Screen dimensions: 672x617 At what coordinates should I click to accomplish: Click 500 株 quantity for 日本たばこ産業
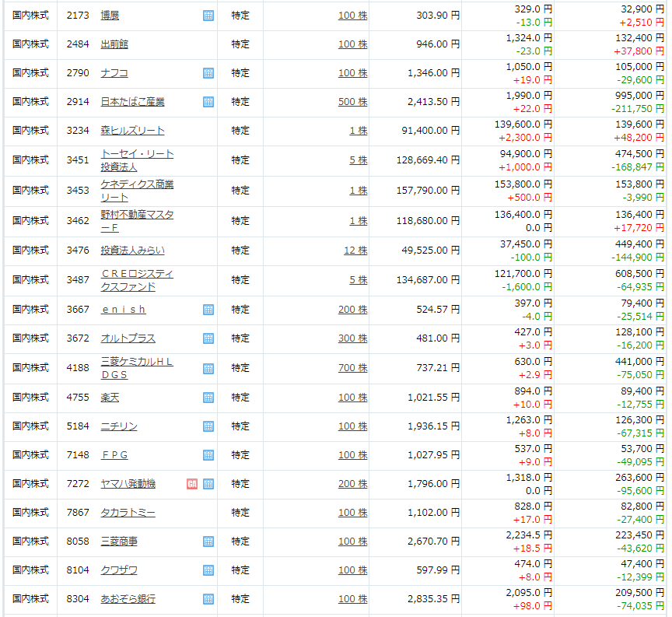pyautogui.click(x=352, y=102)
